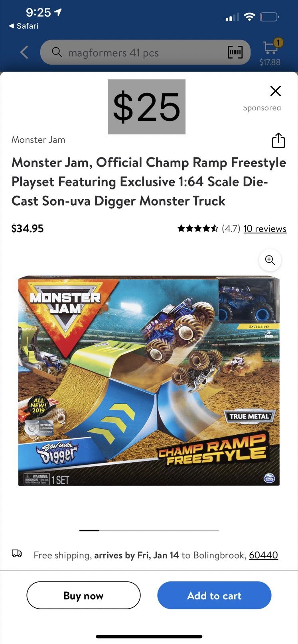Tap the search magnifying glass icon
The image size is (298, 644).
pyautogui.click(x=57, y=52)
